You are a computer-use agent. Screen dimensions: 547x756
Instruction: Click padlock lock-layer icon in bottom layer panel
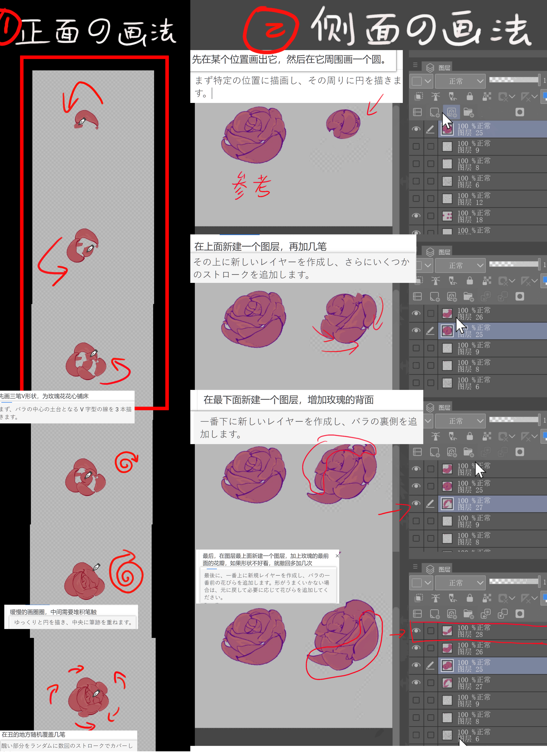pyautogui.click(x=469, y=598)
